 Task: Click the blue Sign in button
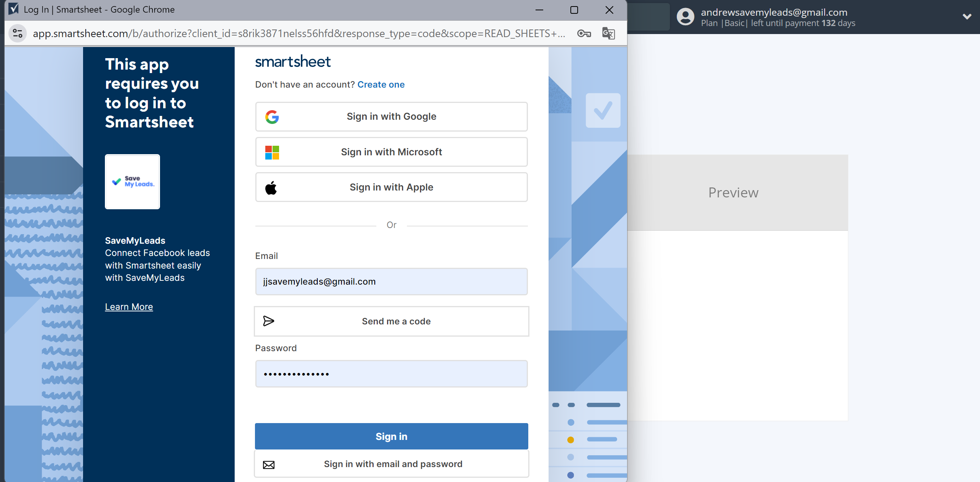[x=391, y=436]
